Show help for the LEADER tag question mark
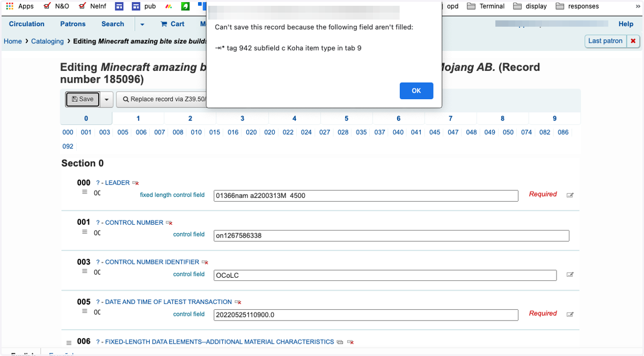 (x=98, y=183)
